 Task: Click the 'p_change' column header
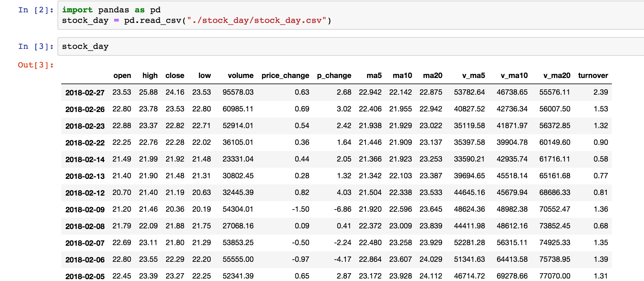(x=334, y=76)
